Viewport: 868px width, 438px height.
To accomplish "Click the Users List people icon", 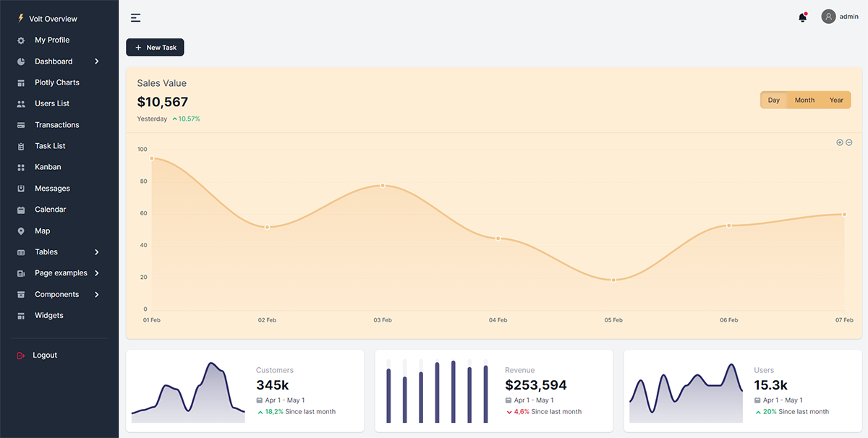I will [x=21, y=104].
